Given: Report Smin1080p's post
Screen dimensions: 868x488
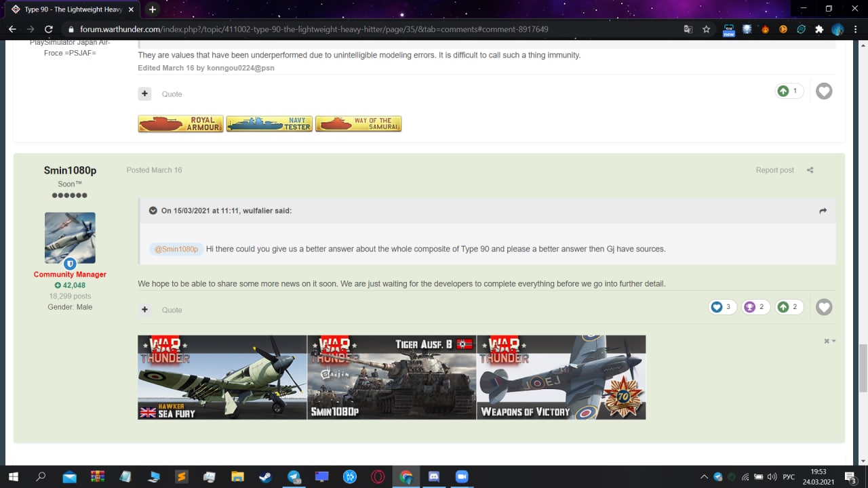Looking at the screenshot, I should click(774, 170).
